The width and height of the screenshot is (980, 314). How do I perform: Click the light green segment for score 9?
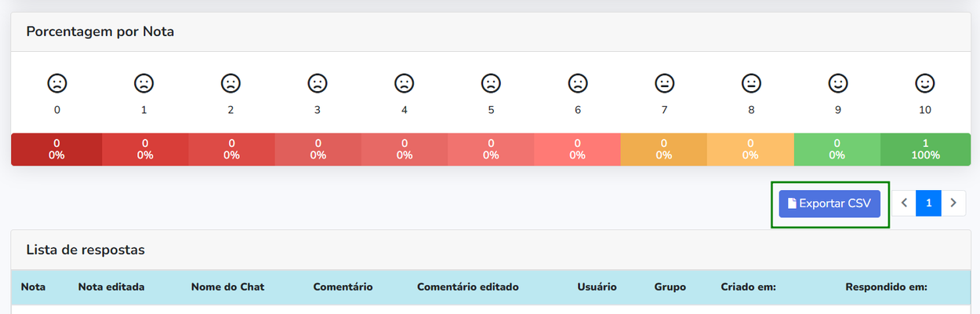click(837, 149)
